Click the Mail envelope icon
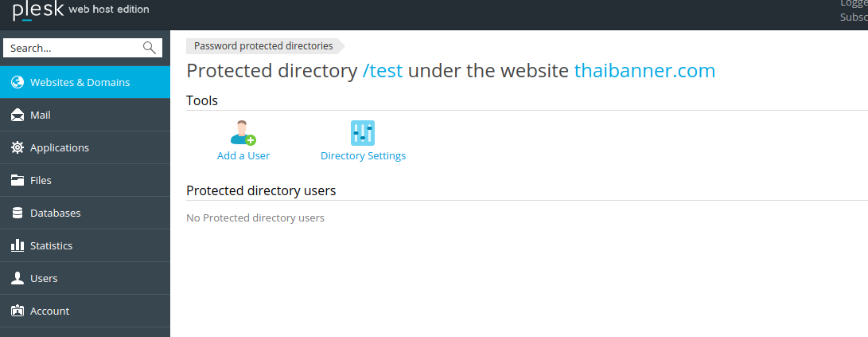 [x=17, y=116]
